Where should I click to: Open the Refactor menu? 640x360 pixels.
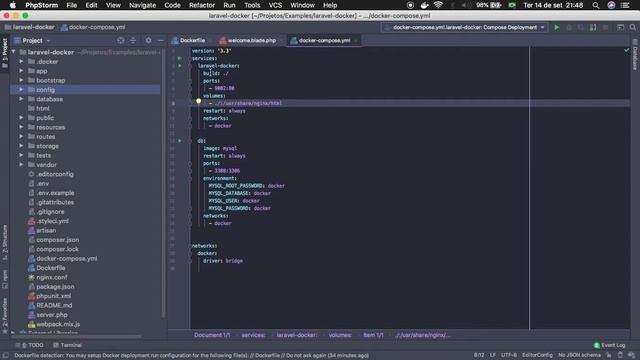[x=202, y=5]
